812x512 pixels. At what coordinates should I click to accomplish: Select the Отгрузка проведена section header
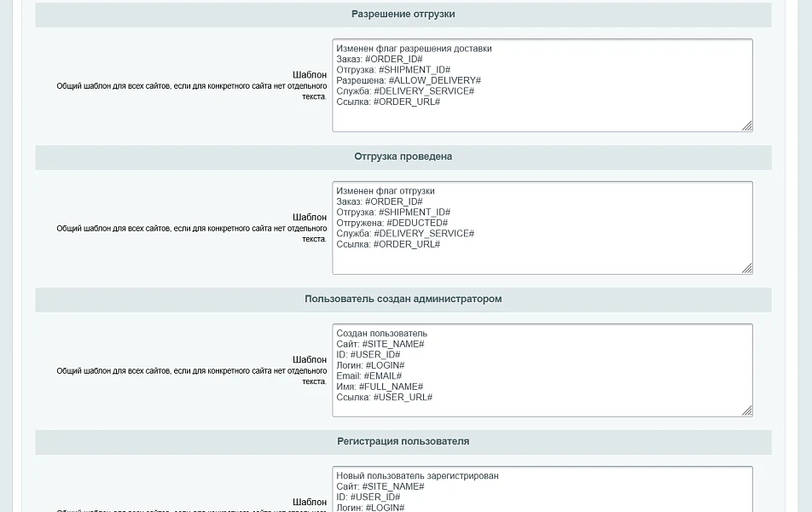[x=403, y=157]
